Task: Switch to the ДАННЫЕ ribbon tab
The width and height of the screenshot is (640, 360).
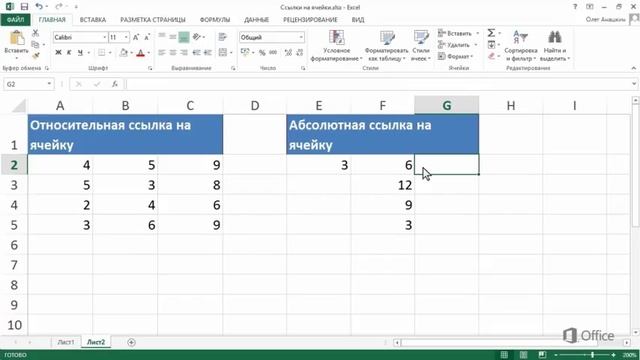Action: (x=256, y=20)
